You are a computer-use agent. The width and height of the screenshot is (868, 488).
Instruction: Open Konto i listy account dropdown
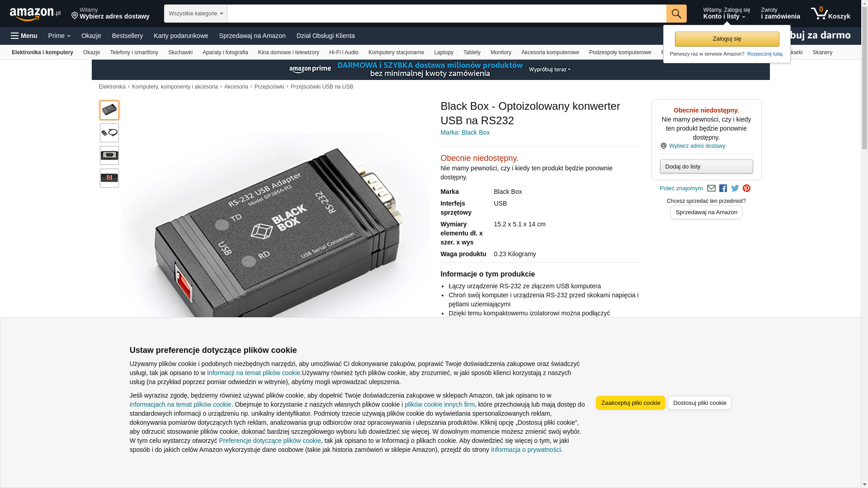coord(726,14)
